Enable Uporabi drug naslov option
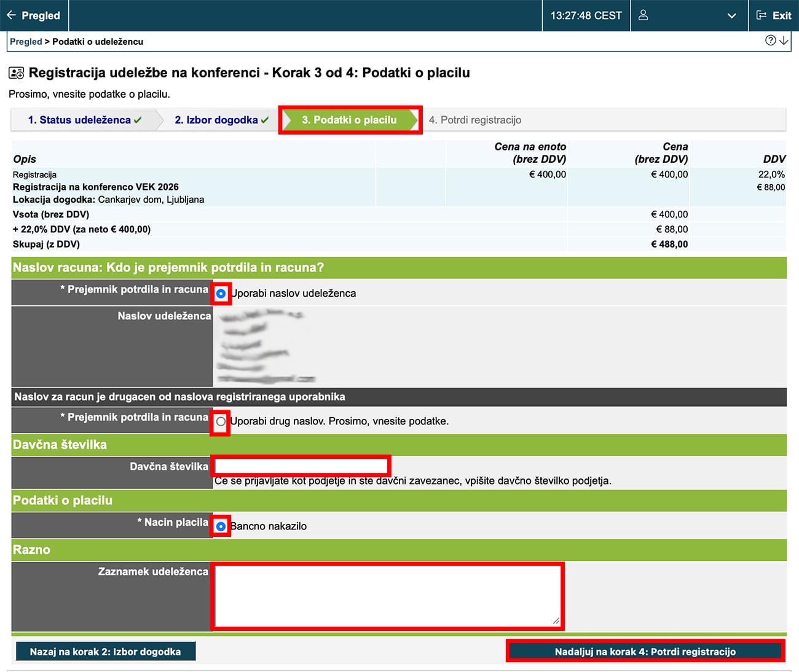The width and height of the screenshot is (799, 672). coord(220,421)
